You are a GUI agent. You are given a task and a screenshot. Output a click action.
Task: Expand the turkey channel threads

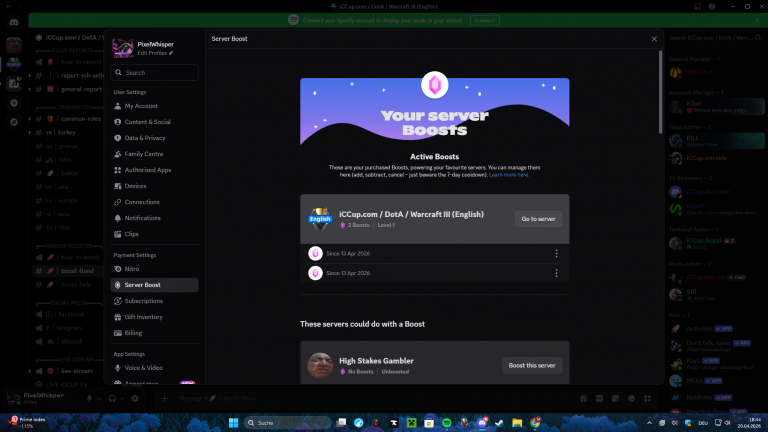30,132
